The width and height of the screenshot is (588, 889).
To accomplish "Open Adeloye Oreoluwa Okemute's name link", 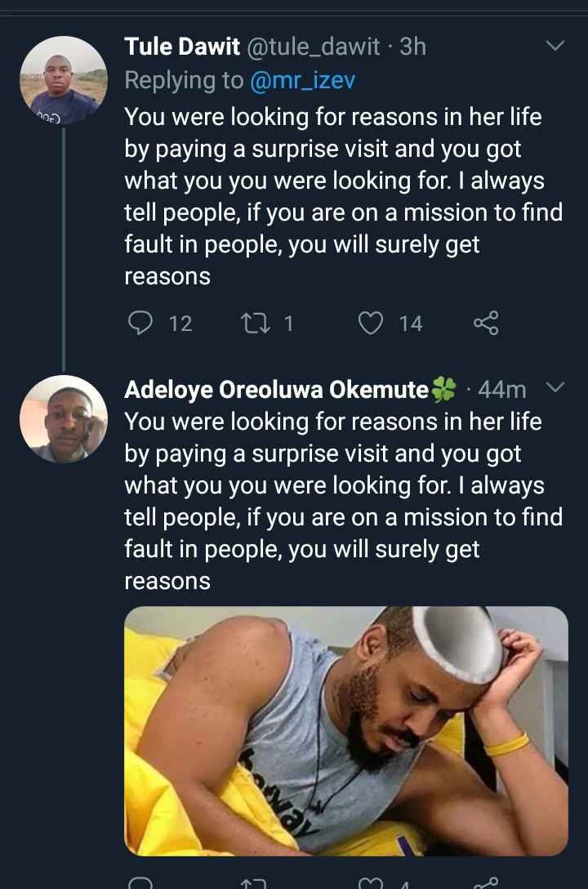I will pyautogui.click(x=277, y=389).
